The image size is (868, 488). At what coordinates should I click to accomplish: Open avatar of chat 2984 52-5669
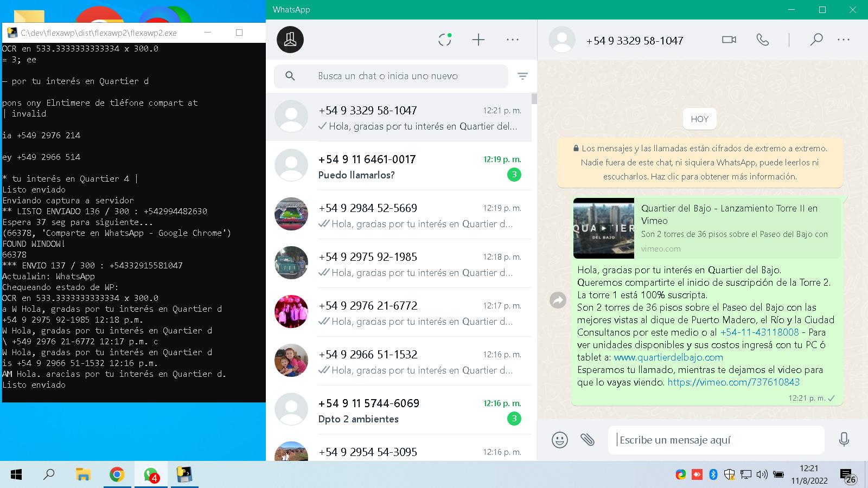[x=291, y=214]
